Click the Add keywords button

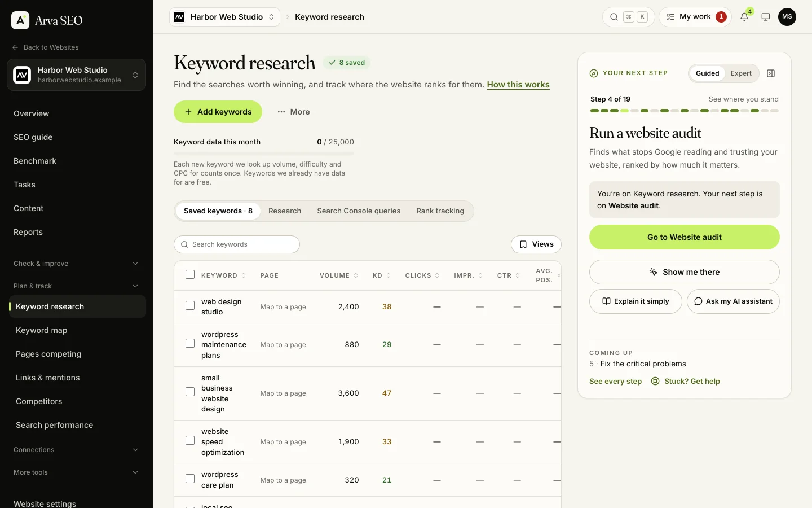(218, 112)
